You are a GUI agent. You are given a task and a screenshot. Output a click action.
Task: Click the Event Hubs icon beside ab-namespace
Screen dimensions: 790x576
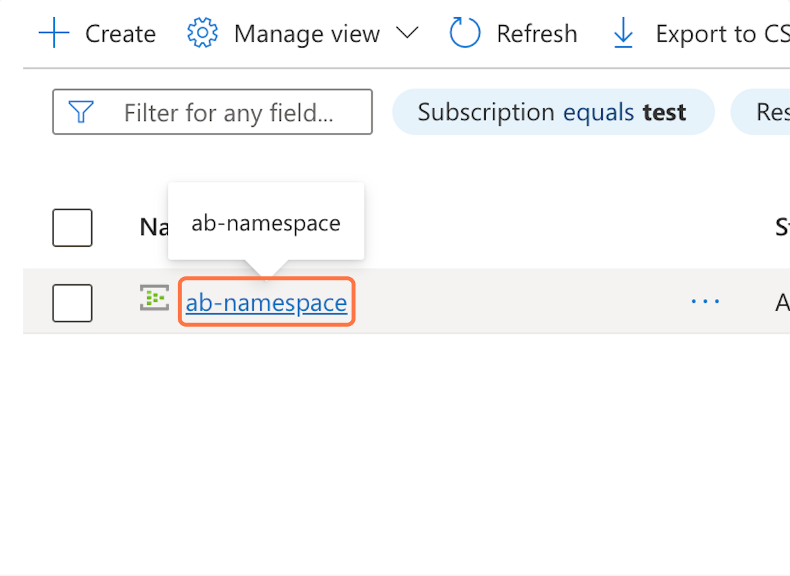coord(154,298)
